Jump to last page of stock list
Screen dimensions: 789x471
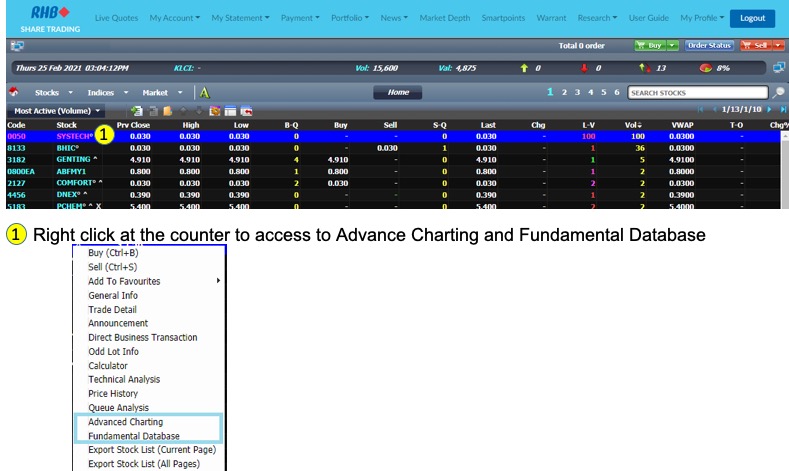pyautogui.click(x=783, y=109)
